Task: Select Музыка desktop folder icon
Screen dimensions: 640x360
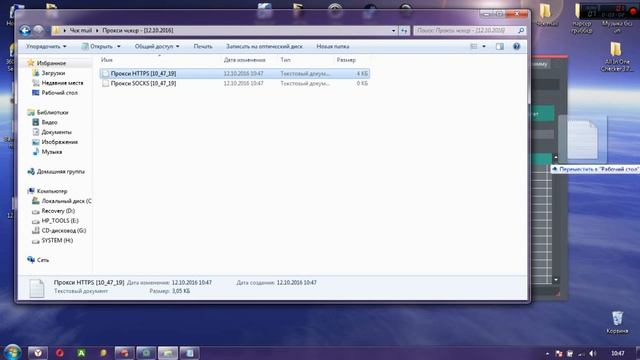Action: point(617,27)
